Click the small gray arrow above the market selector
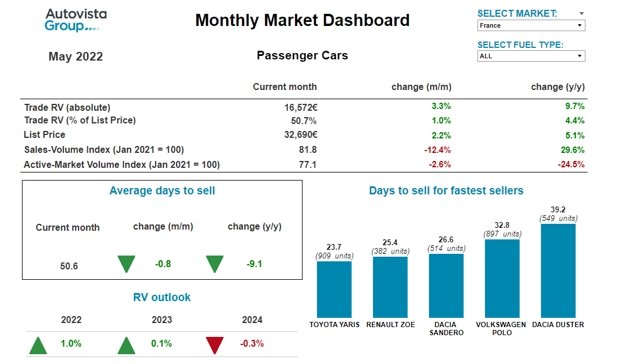 580,13
